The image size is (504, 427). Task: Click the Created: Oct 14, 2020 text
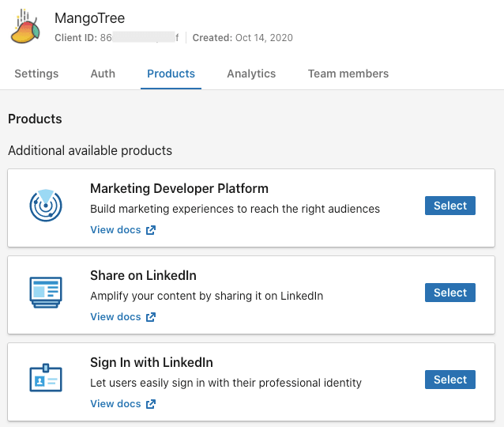243,38
